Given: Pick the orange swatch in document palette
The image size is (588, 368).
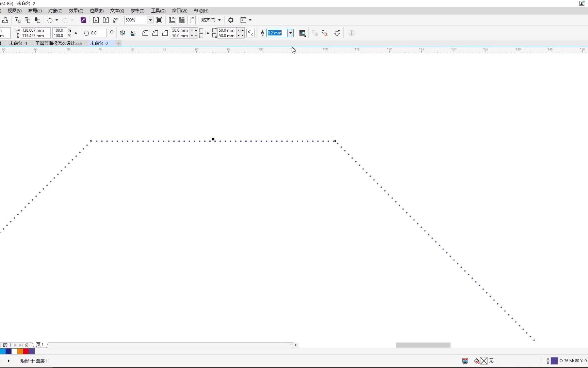Looking at the screenshot, I should pos(20,351).
